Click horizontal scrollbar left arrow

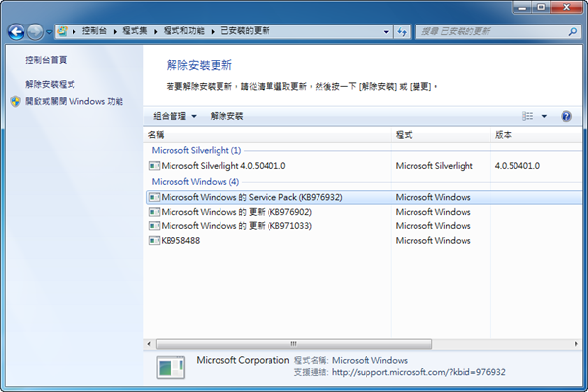pos(149,344)
